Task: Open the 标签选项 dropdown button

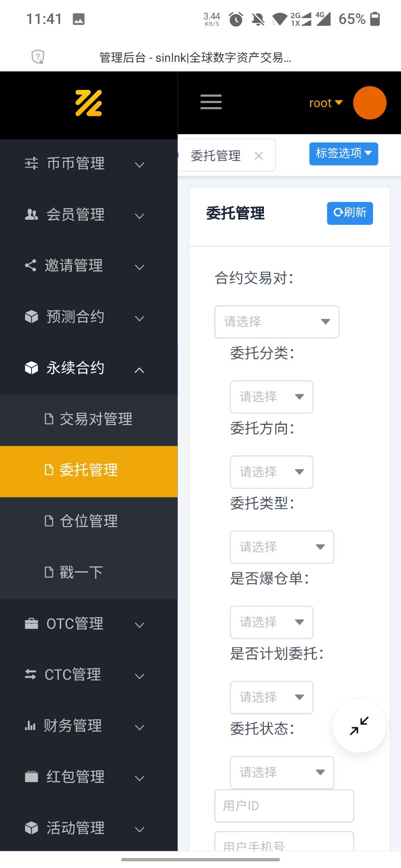Action: (344, 154)
